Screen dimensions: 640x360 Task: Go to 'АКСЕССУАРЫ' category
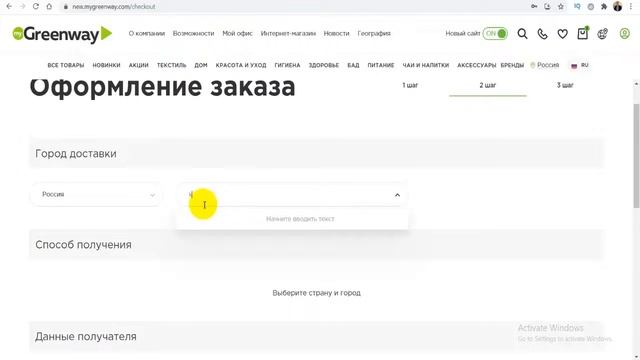click(477, 65)
